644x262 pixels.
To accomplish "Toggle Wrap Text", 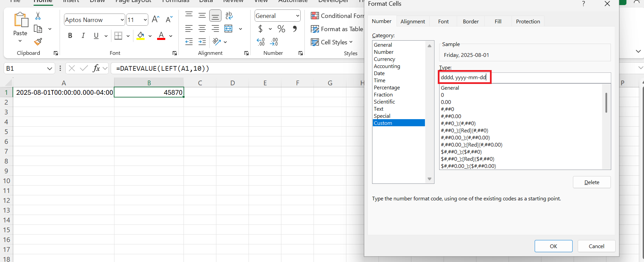I will [x=229, y=15].
